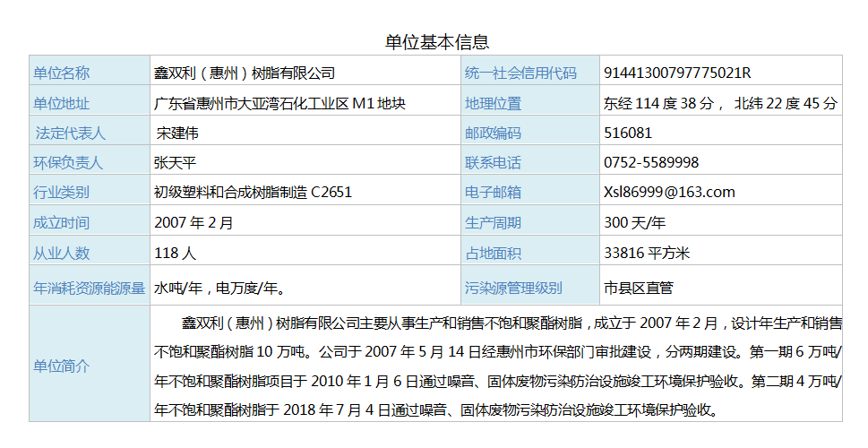Image resolution: width=868 pixels, height=448 pixels.
Task: Select the company name 鑫双利（惠州）树脂有限公司 cell
Action: pyautogui.click(x=245, y=73)
